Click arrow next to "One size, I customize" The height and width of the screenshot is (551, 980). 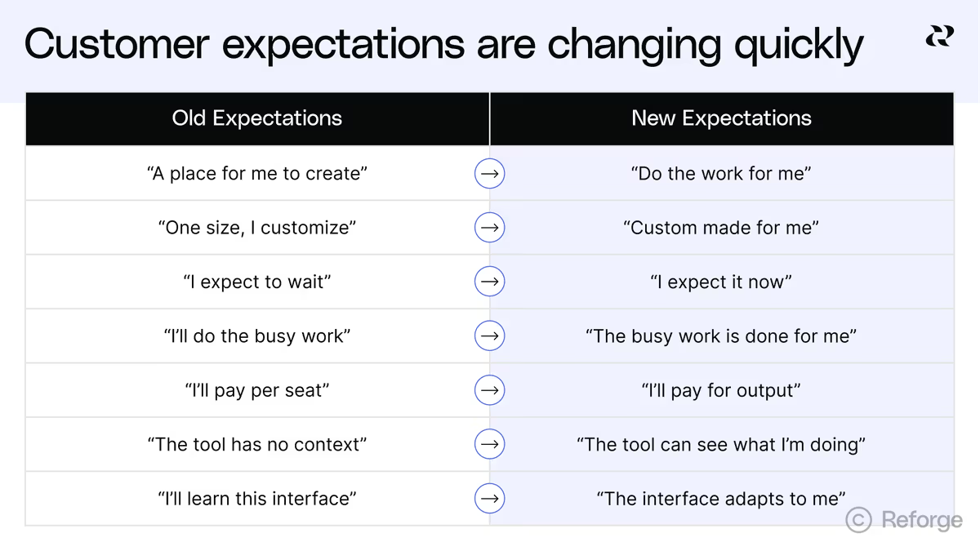tap(490, 227)
